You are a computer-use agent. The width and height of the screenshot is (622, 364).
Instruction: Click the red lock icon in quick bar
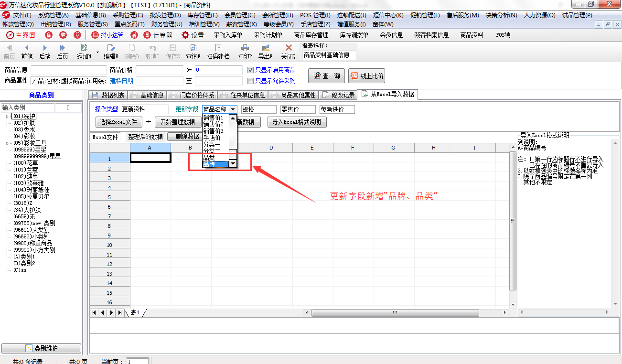click(x=48, y=35)
